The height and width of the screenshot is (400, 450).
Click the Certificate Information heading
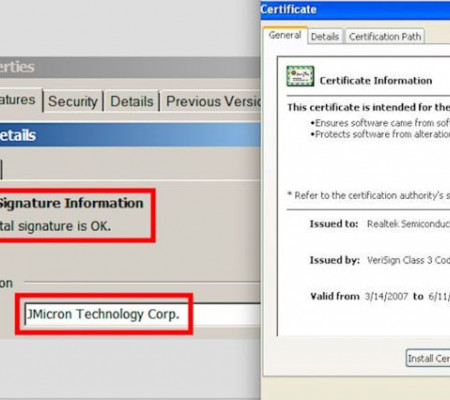pyautogui.click(x=376, y=80)
